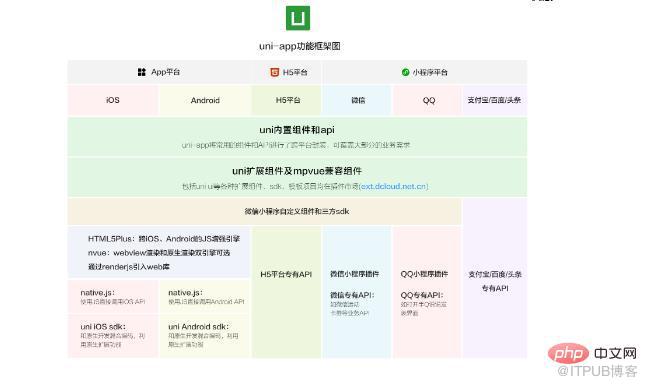Click the light blue "微信" cell

click(x=357, y=100)
